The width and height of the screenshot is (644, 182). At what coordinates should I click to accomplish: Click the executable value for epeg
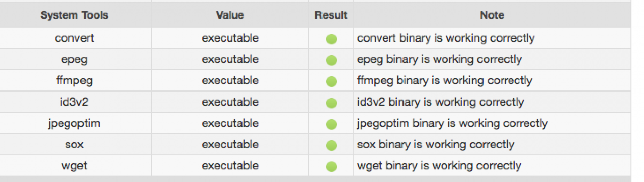(x=230, y=59)
